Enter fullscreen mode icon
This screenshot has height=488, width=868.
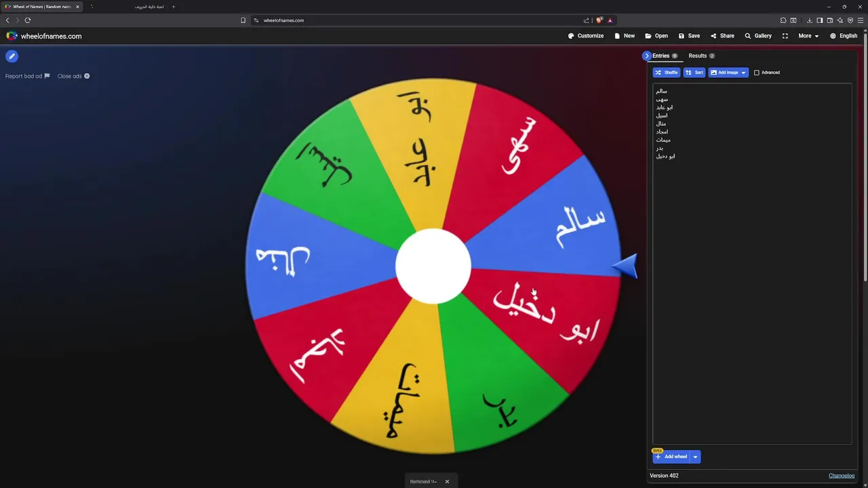785,36
